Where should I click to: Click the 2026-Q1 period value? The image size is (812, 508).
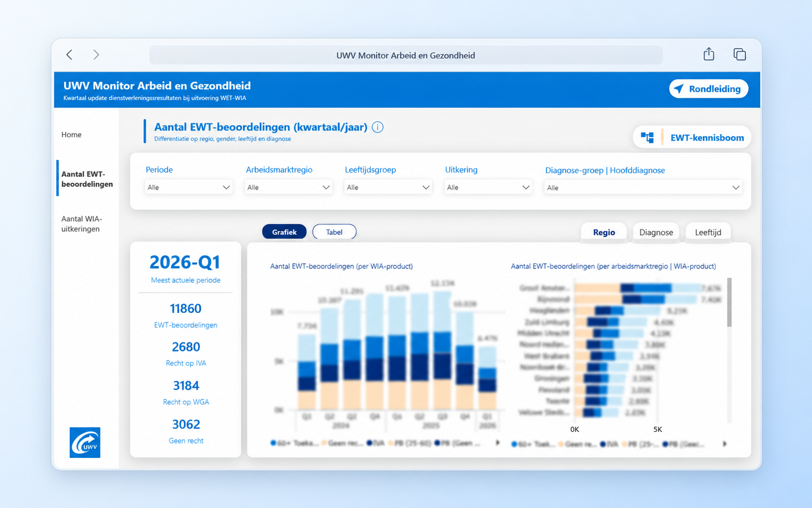pyautogui.click(x=185, y=262)
